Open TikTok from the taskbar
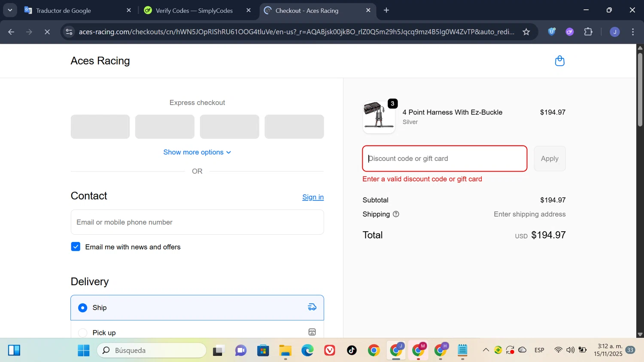Screen dimensions: 644x362 [352, 350]
